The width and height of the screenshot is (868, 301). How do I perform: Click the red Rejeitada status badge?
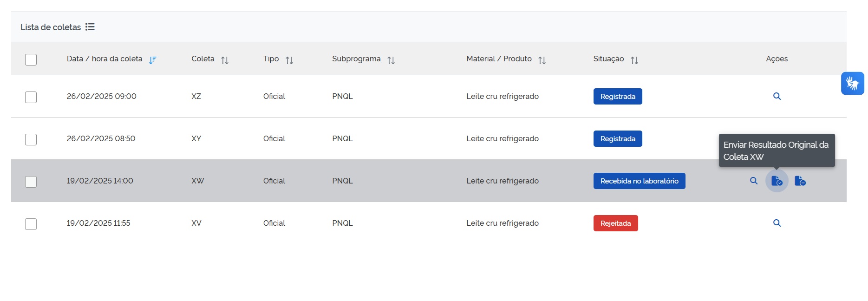[615, 223]
